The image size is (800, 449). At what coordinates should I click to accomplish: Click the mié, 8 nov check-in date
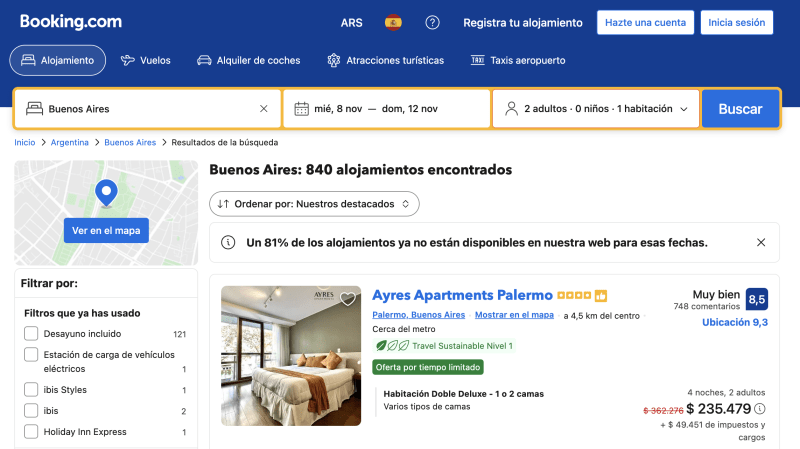pos(338,109)
